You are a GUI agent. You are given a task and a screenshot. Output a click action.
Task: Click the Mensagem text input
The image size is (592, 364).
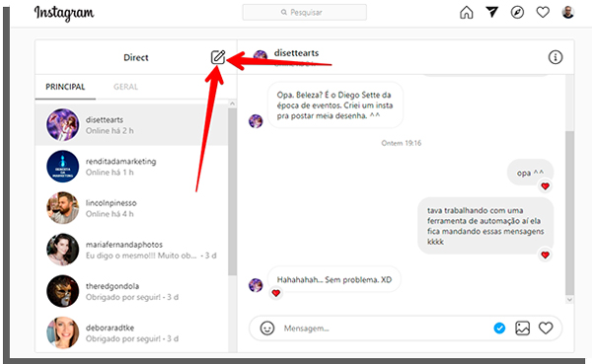click(x=385, y=328)
